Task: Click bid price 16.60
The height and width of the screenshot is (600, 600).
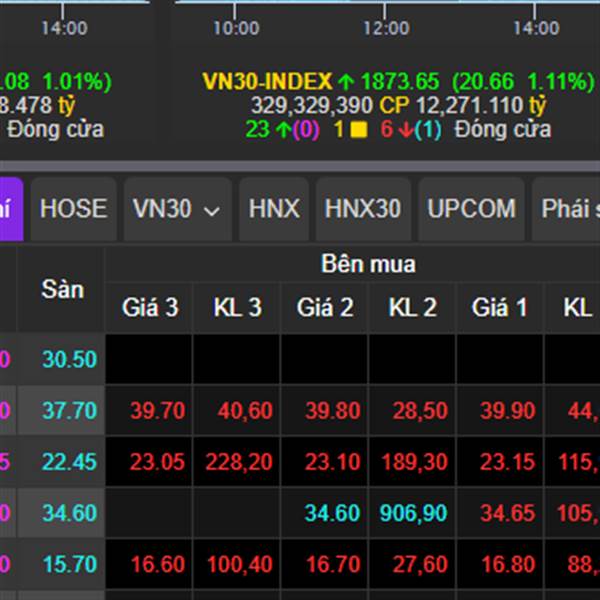Action: click(158, 564)
